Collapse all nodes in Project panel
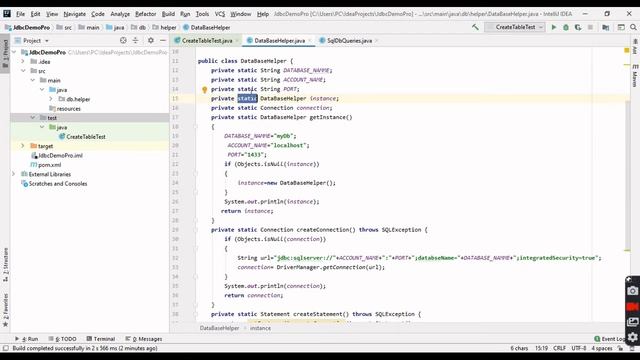The height and width of the screenshot is (360, 640). click(136, 40)
